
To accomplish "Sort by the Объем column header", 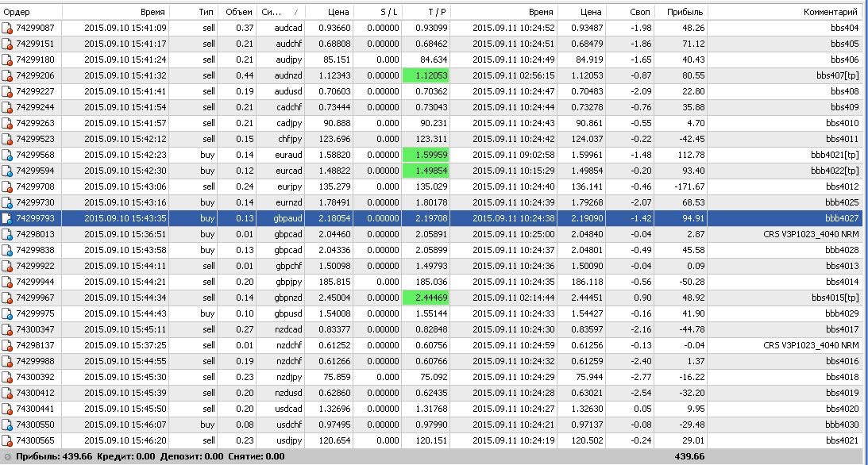I will coord(237,12).
